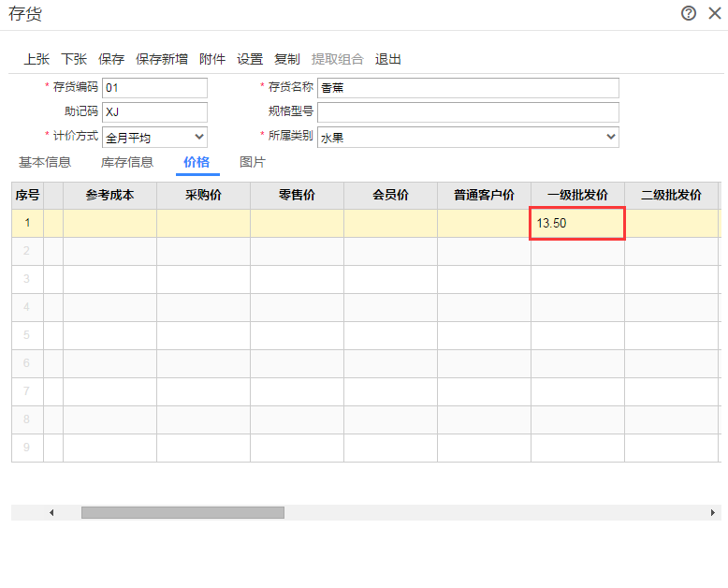The image size is (728, 588).
Task: Click the horizontal scrollbar right arrow
Action: click(713, 513)
